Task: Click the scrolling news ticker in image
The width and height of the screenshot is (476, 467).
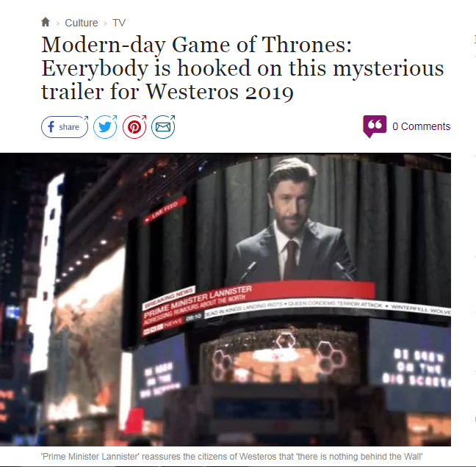Action: tap(326, 309)
